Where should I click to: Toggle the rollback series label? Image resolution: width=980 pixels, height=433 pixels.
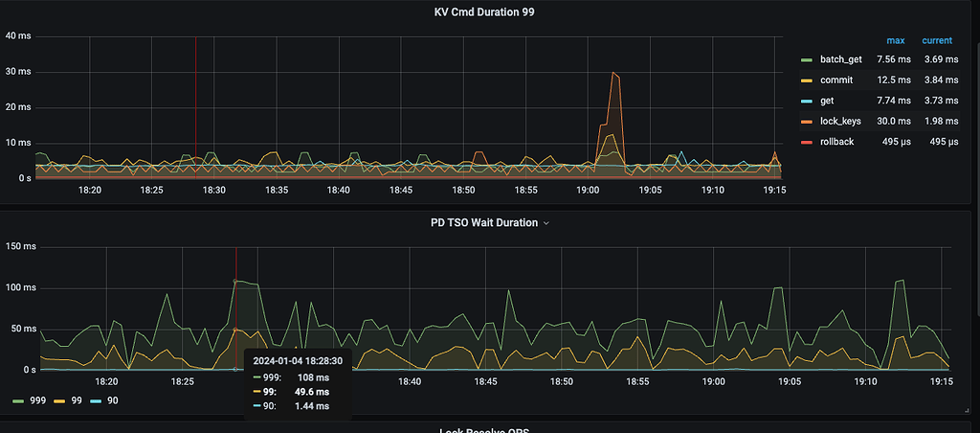tap(836, 141)
